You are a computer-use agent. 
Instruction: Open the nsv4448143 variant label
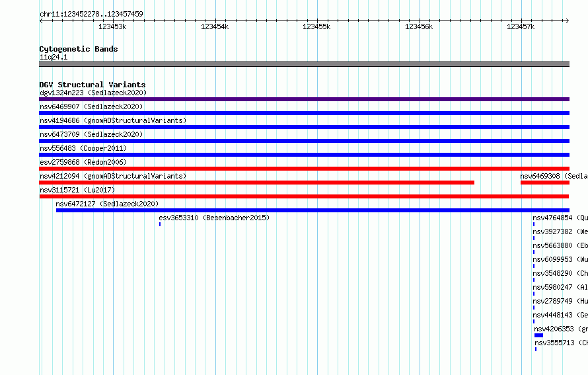pos(560,315)
